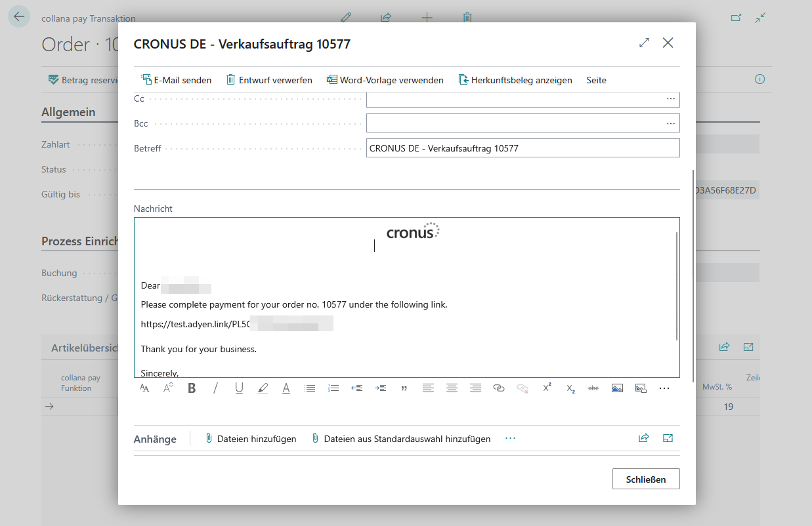
Task: Insert a bulleted list
Action: (x=310, y=388)
